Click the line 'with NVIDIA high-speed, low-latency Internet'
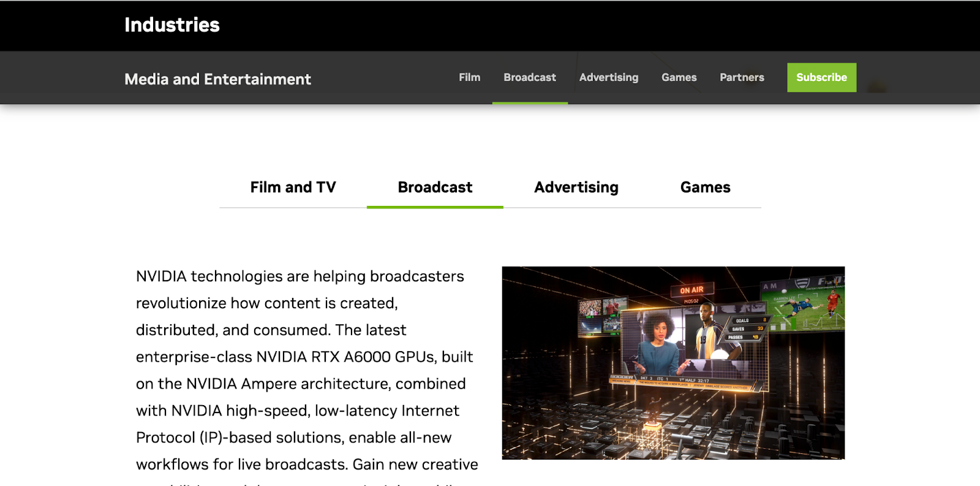Image resolution: width=980 pixels, height=486 pixels. (x=298, y=411)
